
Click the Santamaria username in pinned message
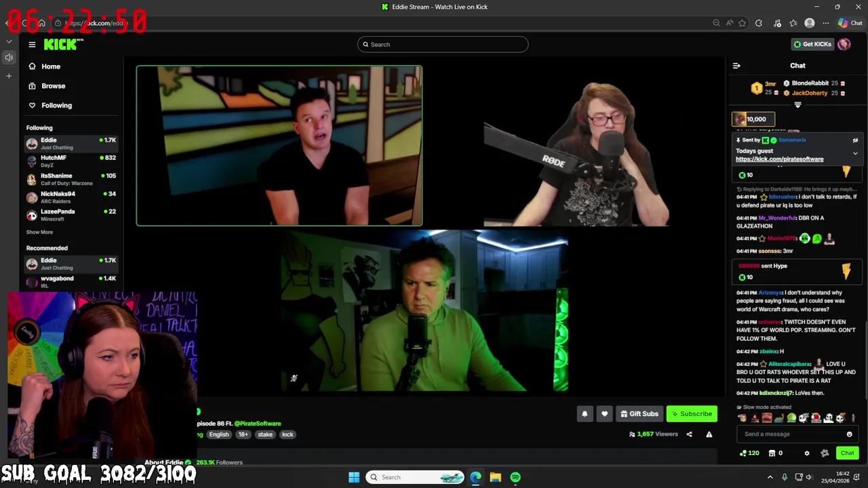791,140
